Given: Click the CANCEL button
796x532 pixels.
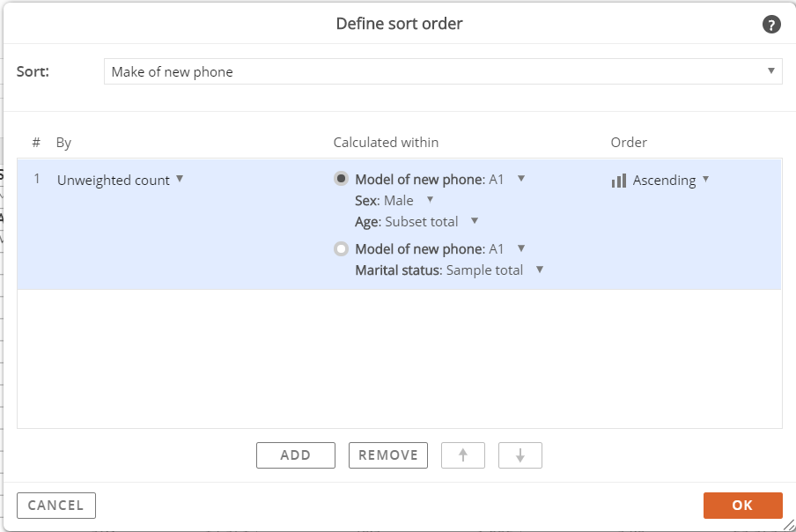Looking at the screenshot, I should coord(56,506).
